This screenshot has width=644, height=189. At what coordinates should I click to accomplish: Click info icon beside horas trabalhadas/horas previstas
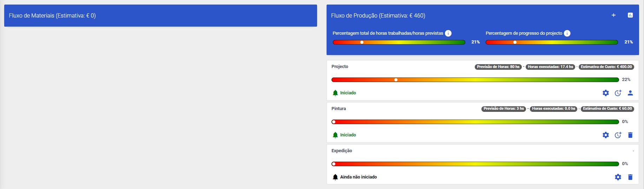coord(448,33)
